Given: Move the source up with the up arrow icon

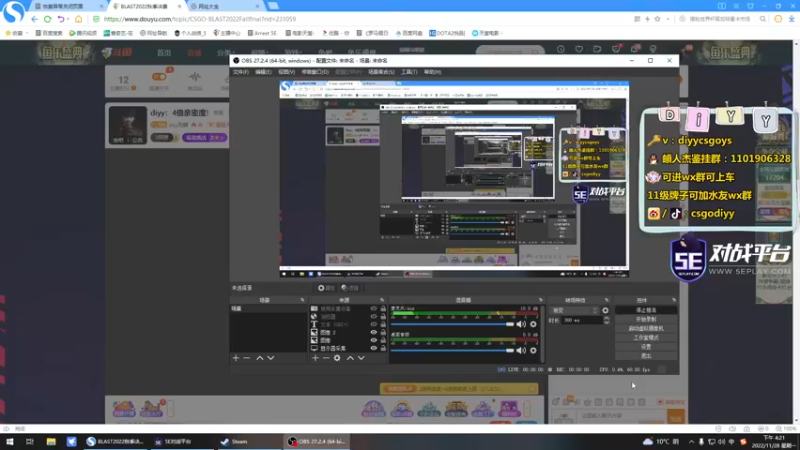Looking at the screenshot, I should click(x=350, y=358).
